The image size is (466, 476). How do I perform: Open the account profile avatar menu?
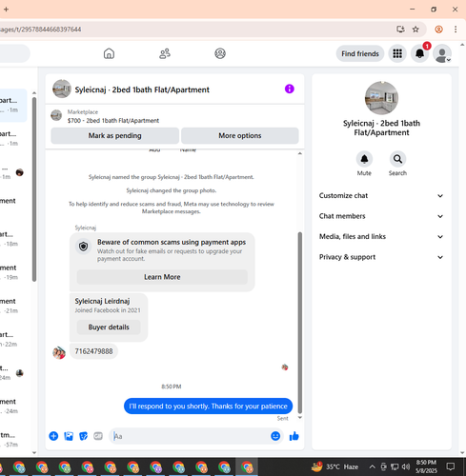(442, 53)
